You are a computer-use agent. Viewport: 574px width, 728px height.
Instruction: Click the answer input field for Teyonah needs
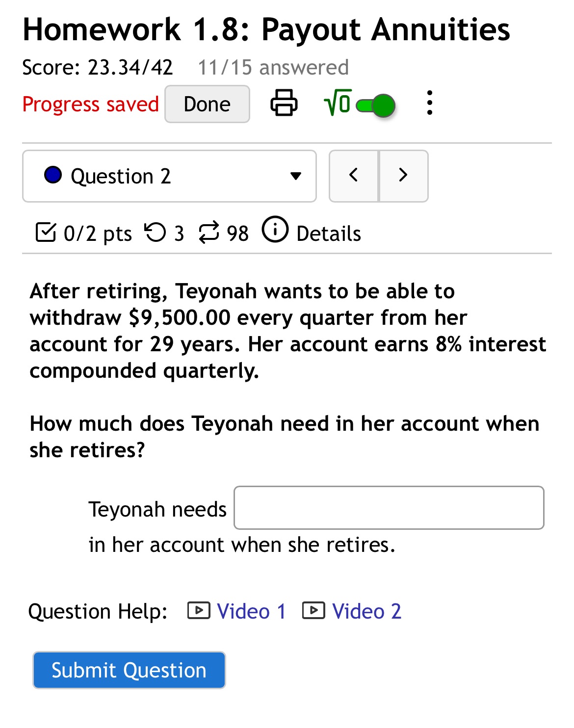(x=389, y=508)
